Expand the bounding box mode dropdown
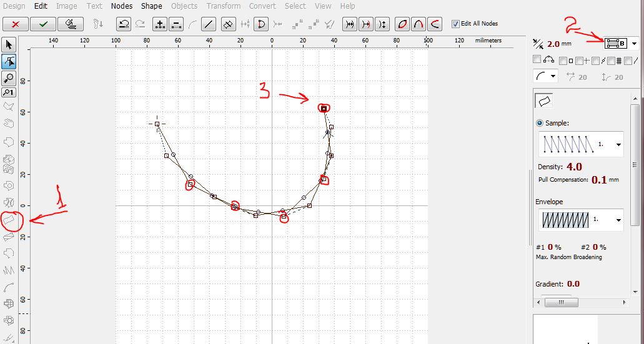 click(x=635, y=44)
